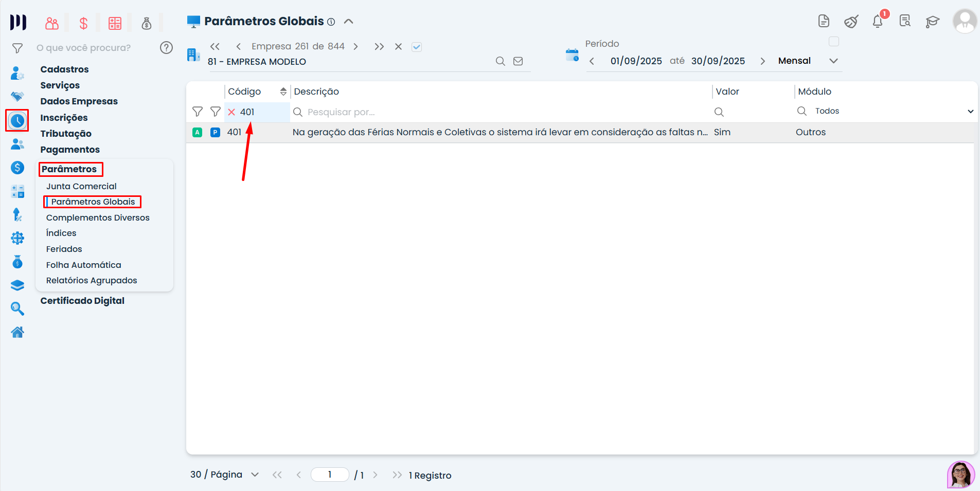Go to the next company arrow
The image size is (980, 491).
(x=355, y=47)
